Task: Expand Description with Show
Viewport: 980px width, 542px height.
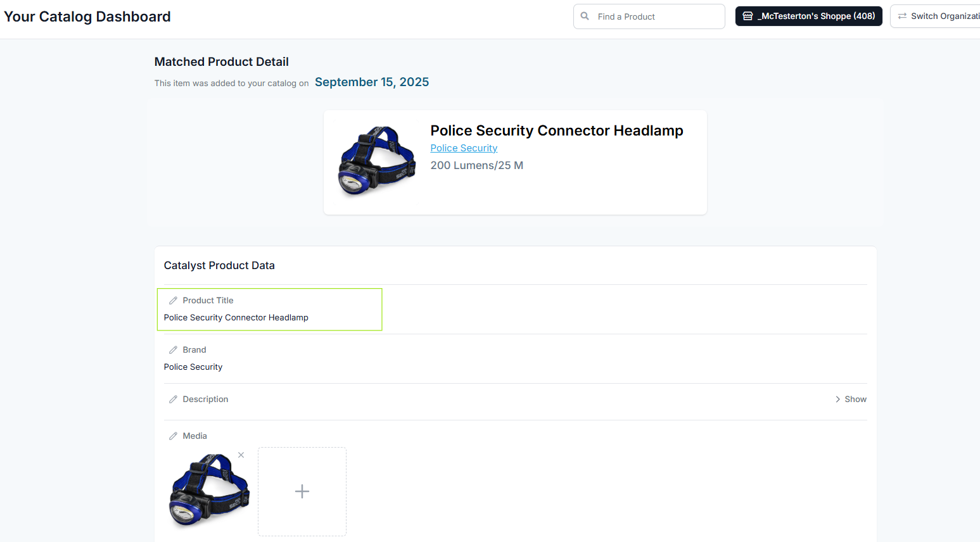Action: click(851, 400)
